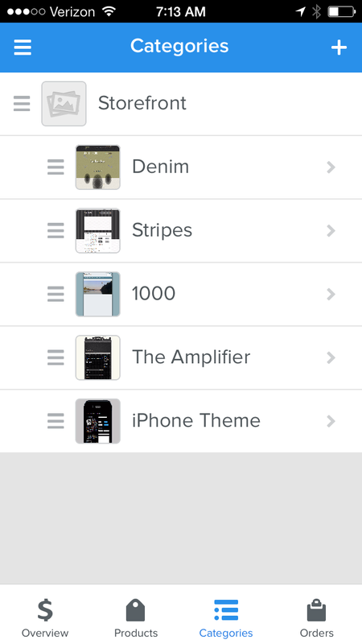Screen dimensions: 362x644
Task: Open iPhone Theme via chevron arrow
Action: tap(331, 421)
